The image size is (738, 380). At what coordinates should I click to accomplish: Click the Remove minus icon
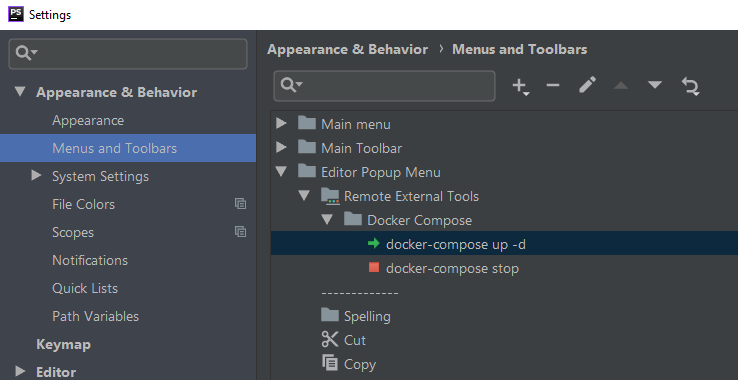pos(553,85)
